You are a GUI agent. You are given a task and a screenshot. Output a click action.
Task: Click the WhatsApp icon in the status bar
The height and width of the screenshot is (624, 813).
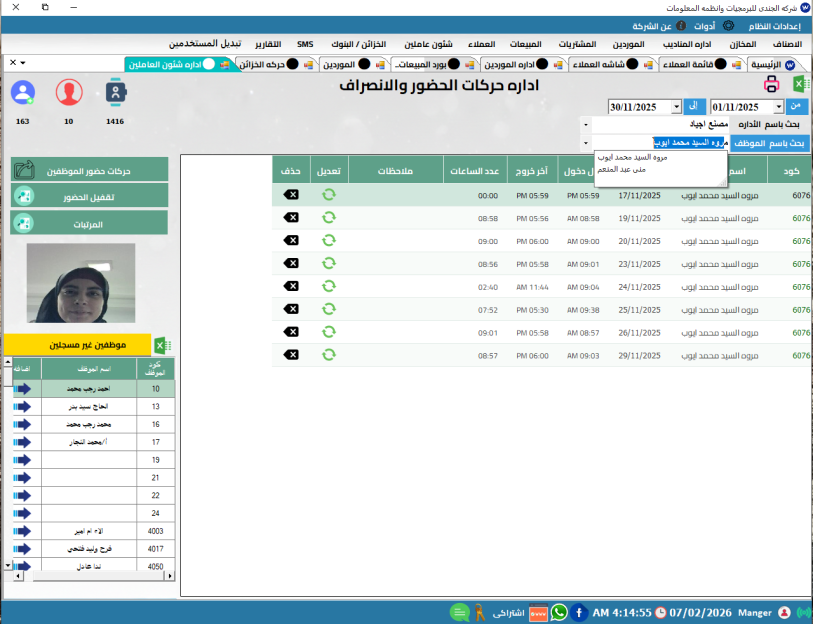point(559,612)
